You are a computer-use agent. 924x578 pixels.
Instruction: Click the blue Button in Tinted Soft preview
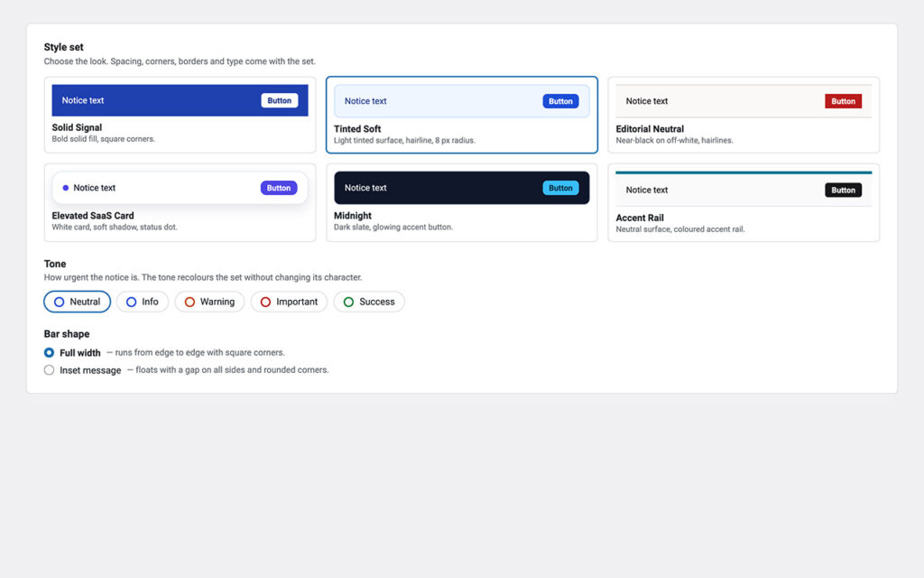(x=560, y=101)
